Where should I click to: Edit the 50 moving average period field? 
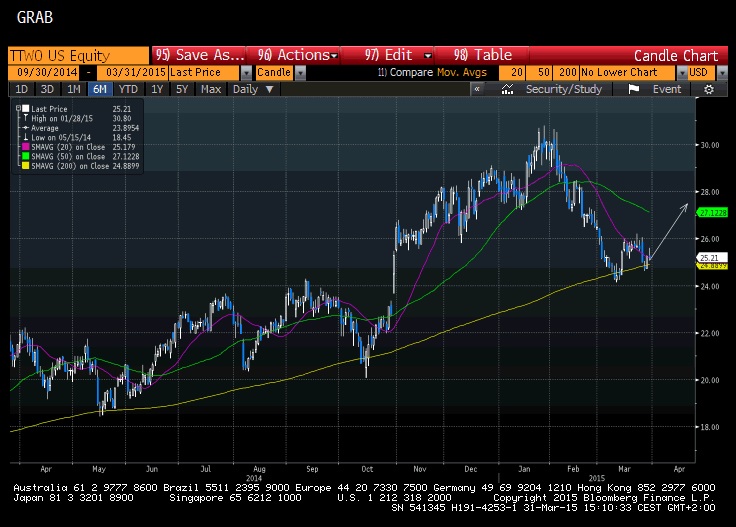coord(539,72)
